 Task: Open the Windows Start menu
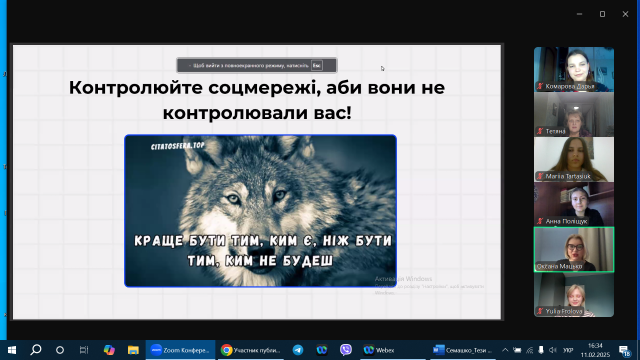point(12,350)
